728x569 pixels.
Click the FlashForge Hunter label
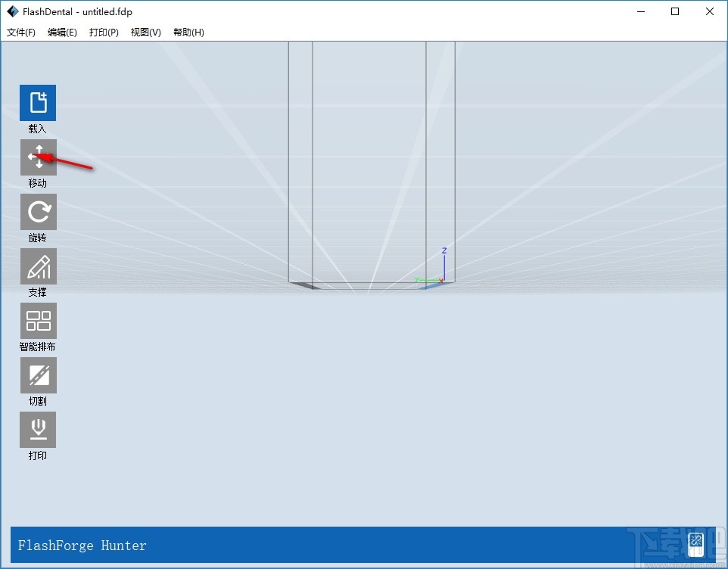(x=81, y=546)
